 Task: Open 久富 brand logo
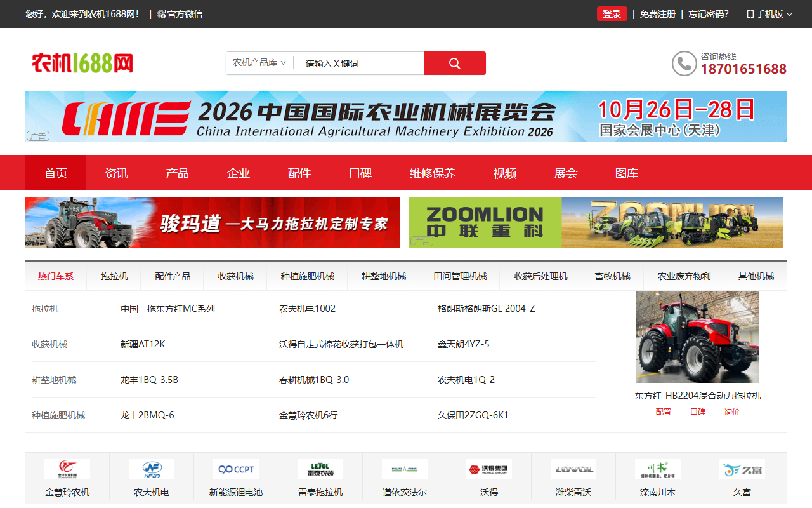pyautogui.click(x=742, y=469)
